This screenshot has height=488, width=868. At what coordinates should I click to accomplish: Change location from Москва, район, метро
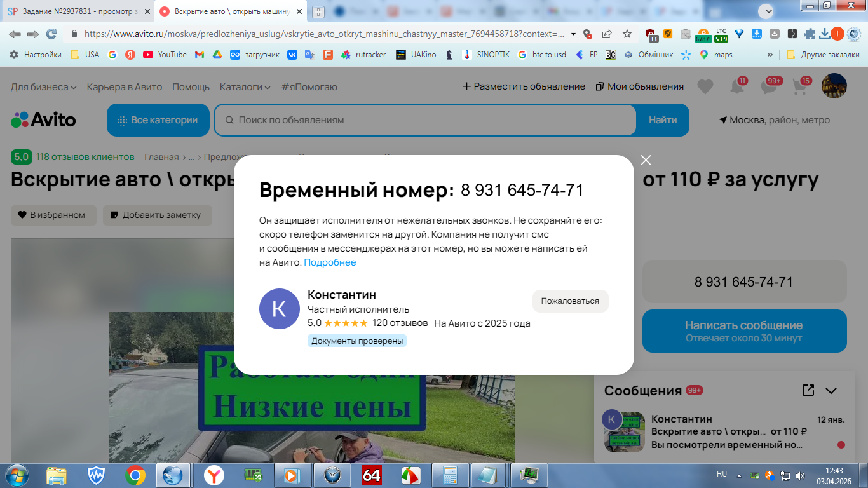[775, 120]
